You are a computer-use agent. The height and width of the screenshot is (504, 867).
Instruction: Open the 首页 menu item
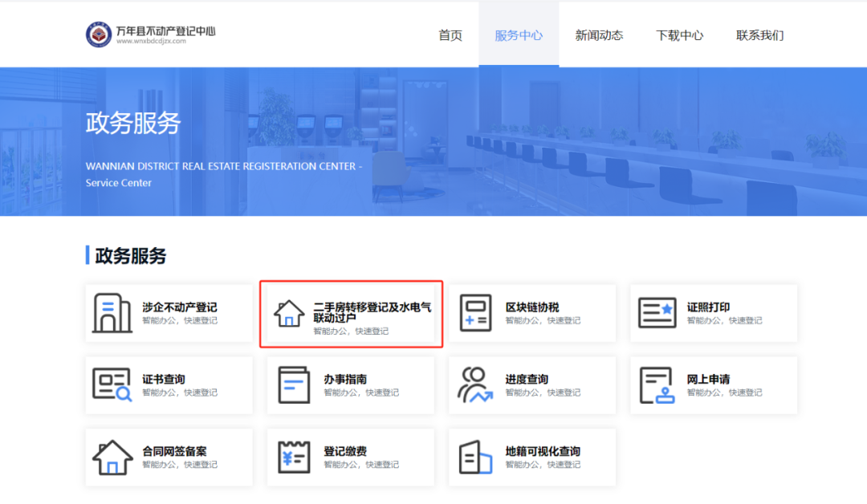click(450, 35)
